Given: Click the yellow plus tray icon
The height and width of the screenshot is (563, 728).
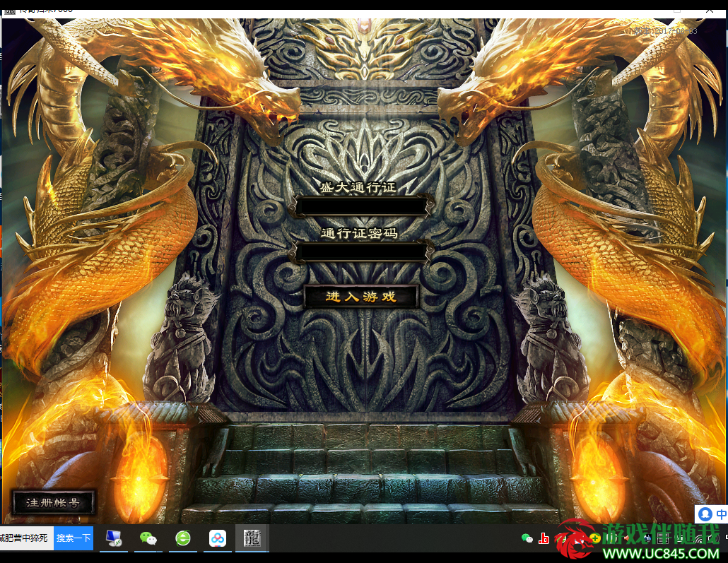Looking at the screenshot, I should tap(596, 538).
